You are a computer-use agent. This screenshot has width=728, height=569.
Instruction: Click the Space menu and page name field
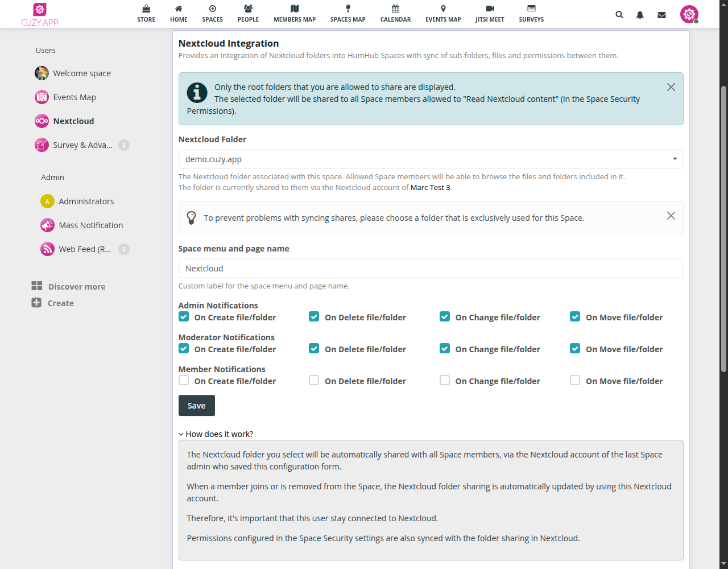pyautogui.click(x=431, y=269)
